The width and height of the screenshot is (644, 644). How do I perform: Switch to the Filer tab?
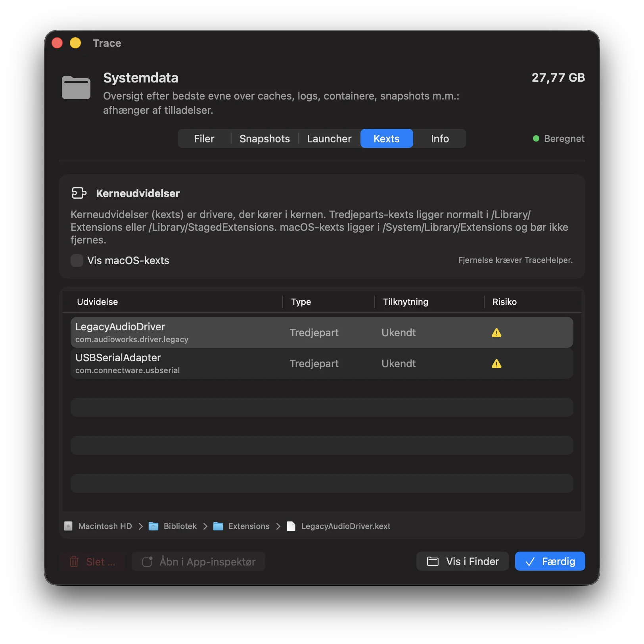click(x=204, y=139)
